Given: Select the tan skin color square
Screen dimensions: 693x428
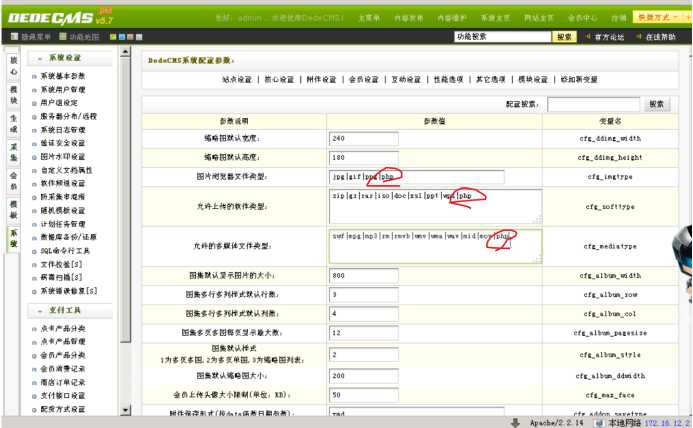Looking at the screenshot, I should [130, 37].
